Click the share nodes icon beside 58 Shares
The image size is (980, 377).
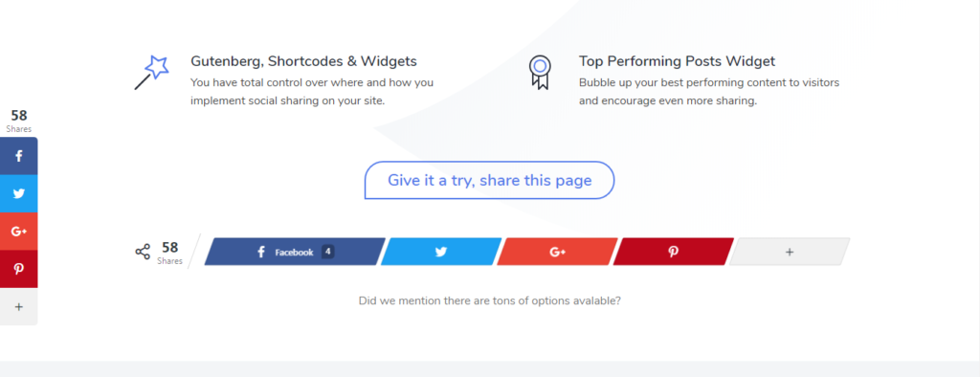(143, 252)
